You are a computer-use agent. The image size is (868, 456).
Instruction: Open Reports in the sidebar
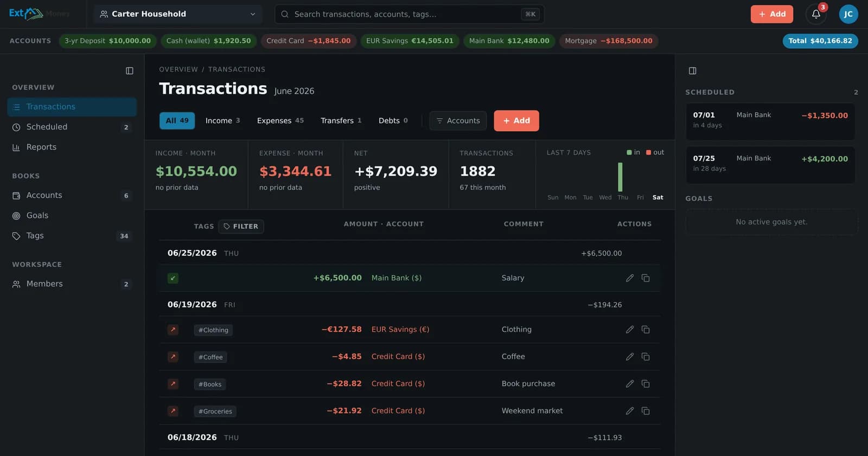click(72, 147)
